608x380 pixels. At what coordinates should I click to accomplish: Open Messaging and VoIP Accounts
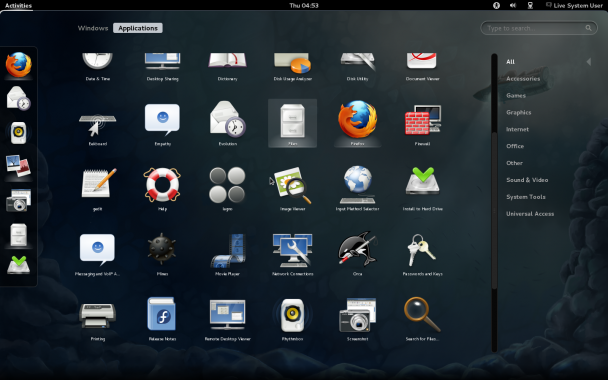pyautogui.click(x=97, y=254)
